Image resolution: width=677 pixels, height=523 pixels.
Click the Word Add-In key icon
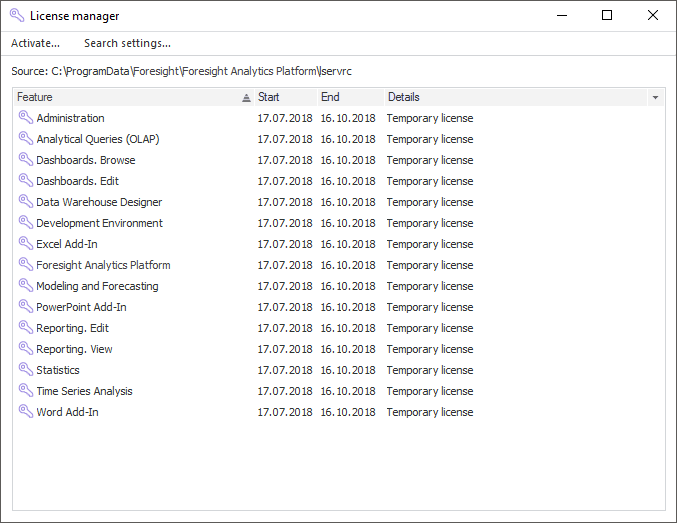pos(25,412)
